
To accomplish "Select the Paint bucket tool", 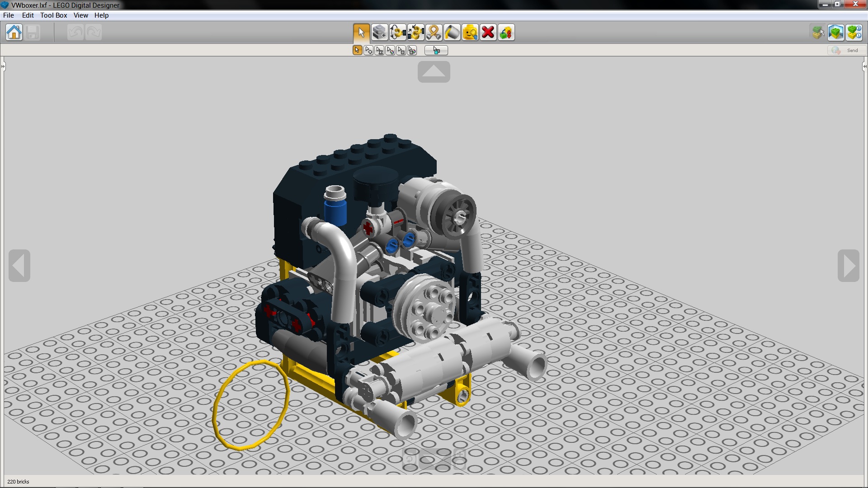I will 452,33.
